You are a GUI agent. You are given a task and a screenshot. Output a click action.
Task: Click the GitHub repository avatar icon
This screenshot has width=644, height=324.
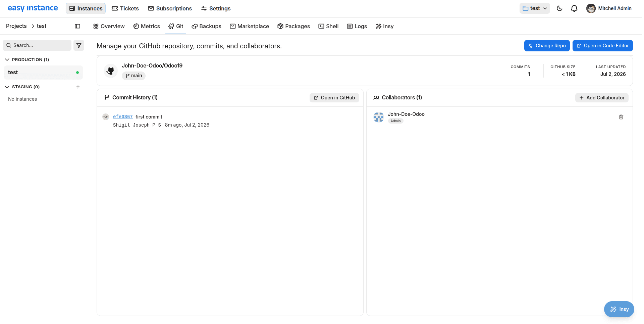(x=110, y=71)
